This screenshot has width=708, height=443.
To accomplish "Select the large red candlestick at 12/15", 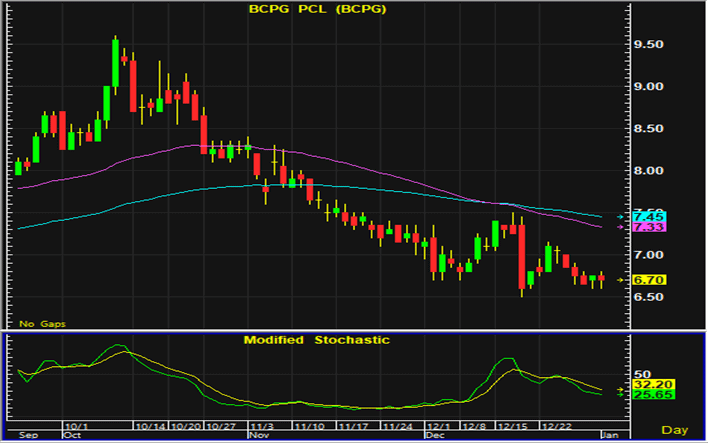I will (x=522, y=255).
